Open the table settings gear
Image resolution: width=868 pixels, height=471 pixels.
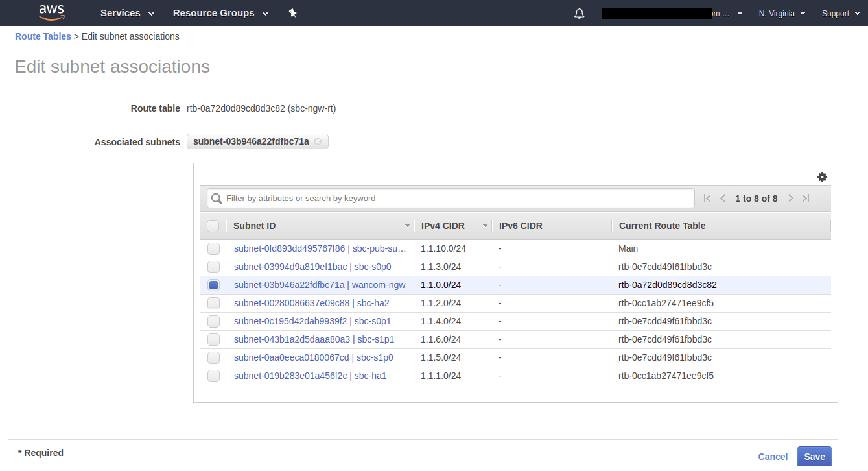pos(822,176)
